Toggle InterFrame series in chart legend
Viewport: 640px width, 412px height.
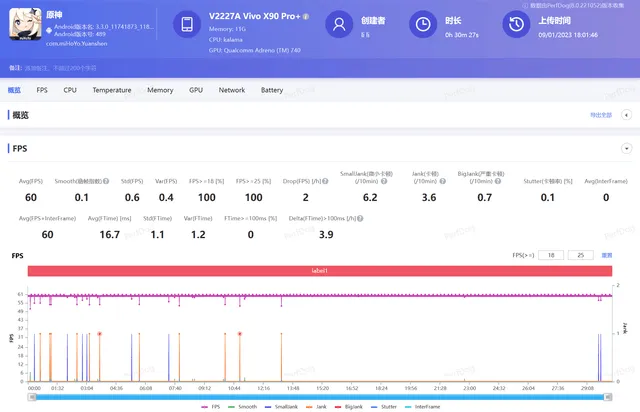423,407
